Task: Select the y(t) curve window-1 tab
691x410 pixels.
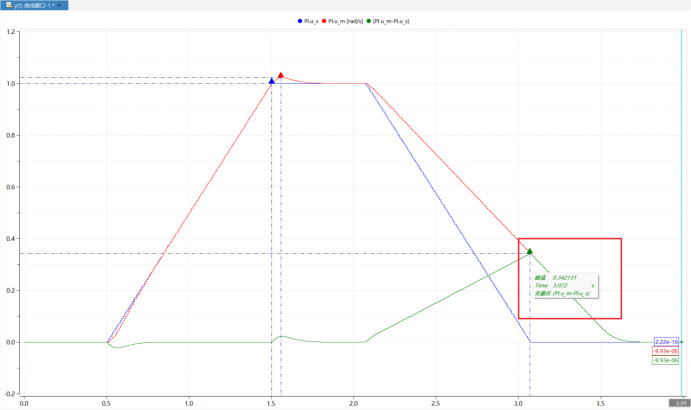Action: click(x=34, y=5)
